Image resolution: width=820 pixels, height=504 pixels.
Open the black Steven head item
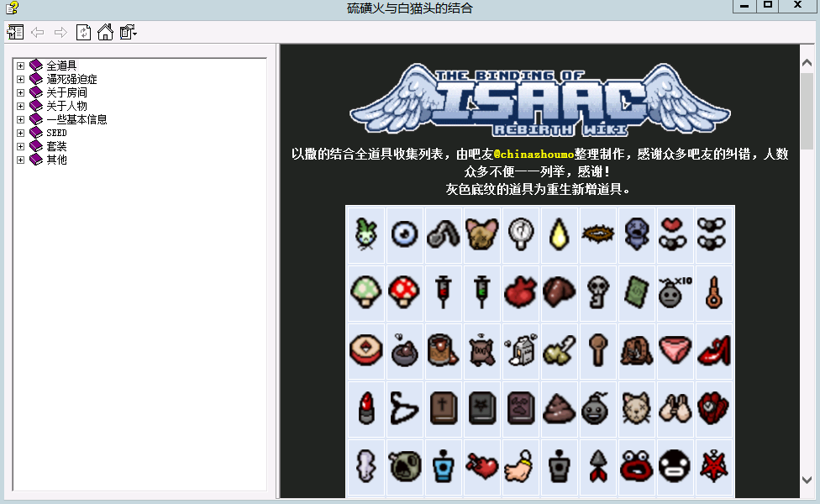[x=675, y=466]
